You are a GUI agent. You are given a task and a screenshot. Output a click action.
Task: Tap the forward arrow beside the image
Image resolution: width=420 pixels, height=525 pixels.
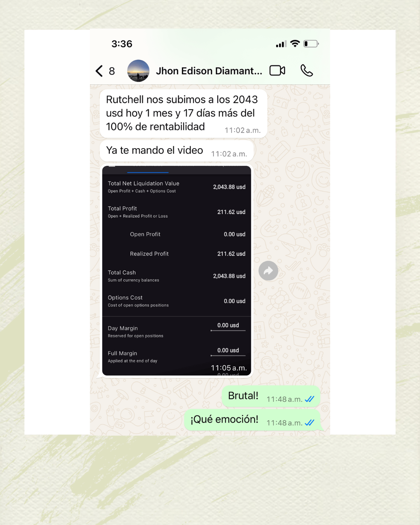(x=268, y=271)
